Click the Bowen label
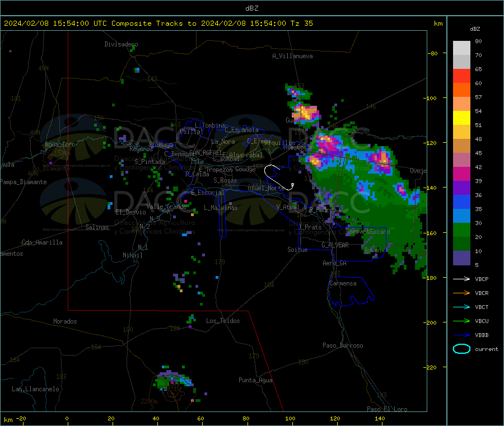The width and height of the screenshot is (504, 426). (373, 250)
